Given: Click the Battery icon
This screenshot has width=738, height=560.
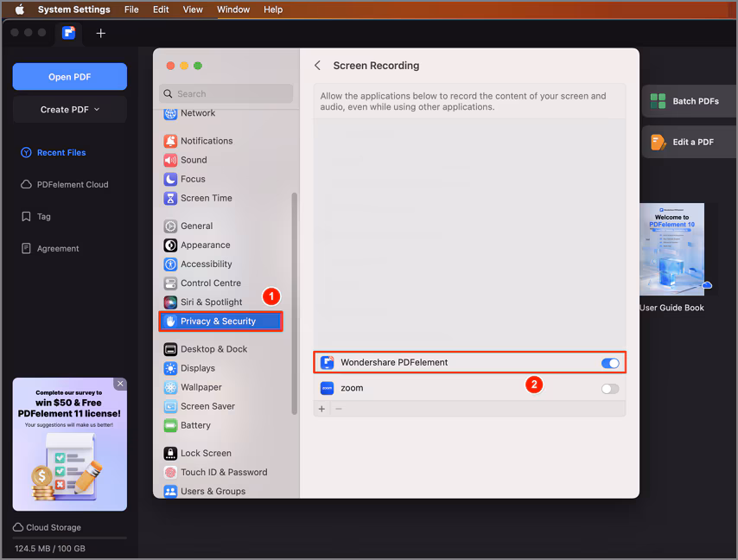Looking at the screenshot, I should (x=170, y=425).
